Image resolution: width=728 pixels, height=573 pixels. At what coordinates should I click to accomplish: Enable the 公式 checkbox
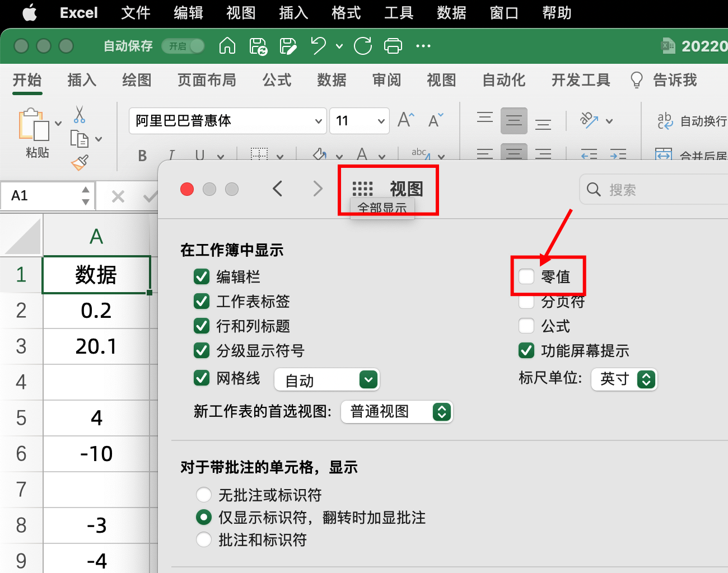[x=526, y=326]
